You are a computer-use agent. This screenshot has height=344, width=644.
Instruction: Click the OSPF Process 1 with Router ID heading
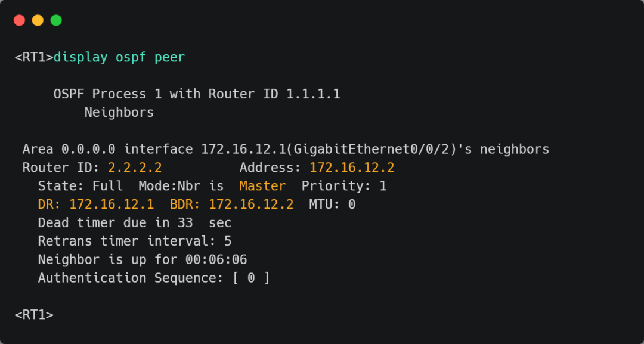pos(197,94)
